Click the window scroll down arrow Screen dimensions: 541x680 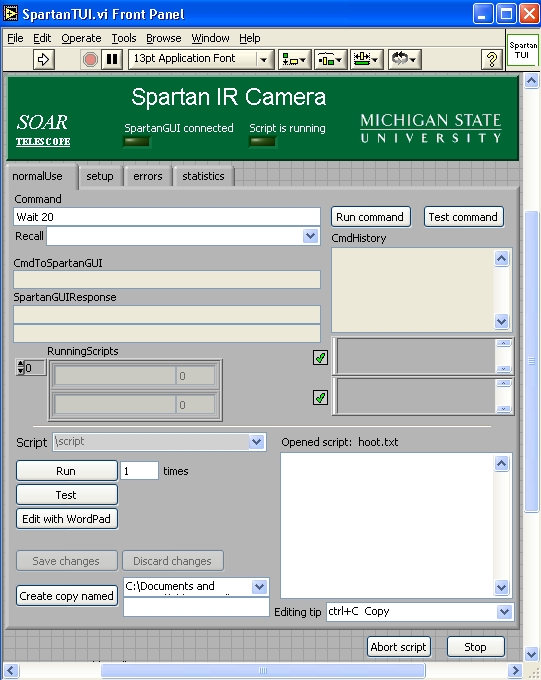coord(531,654)
